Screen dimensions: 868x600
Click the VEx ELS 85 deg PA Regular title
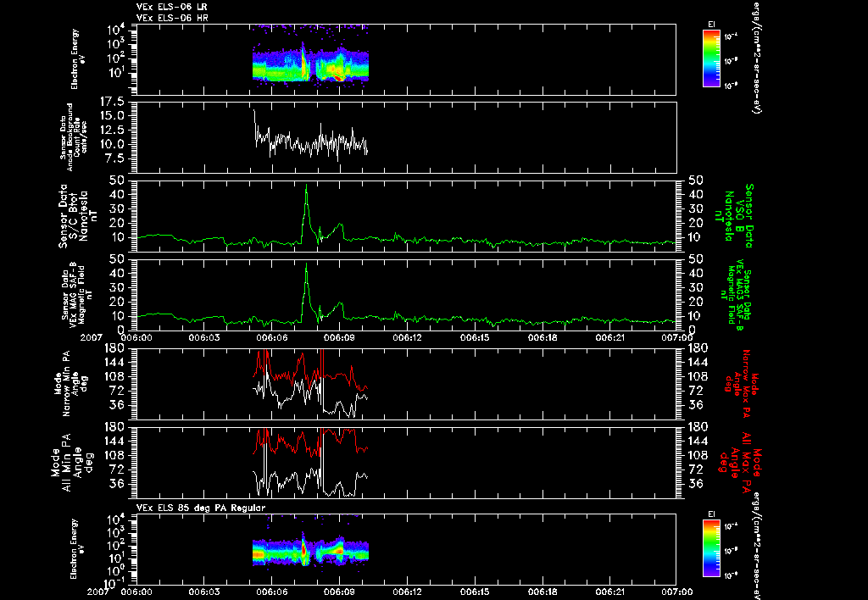pyautogui.click(x=201, y=508)
